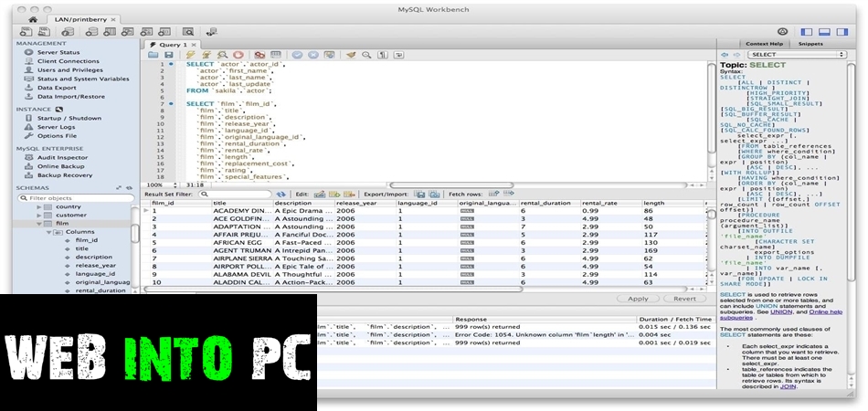Rollback transaction cross icon
This screenshot has width=868, height=411.
click(x=313, y=55)
